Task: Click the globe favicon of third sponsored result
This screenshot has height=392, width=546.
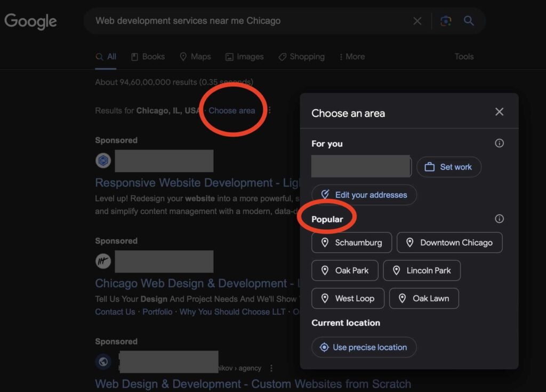Action: pos(103,362)
